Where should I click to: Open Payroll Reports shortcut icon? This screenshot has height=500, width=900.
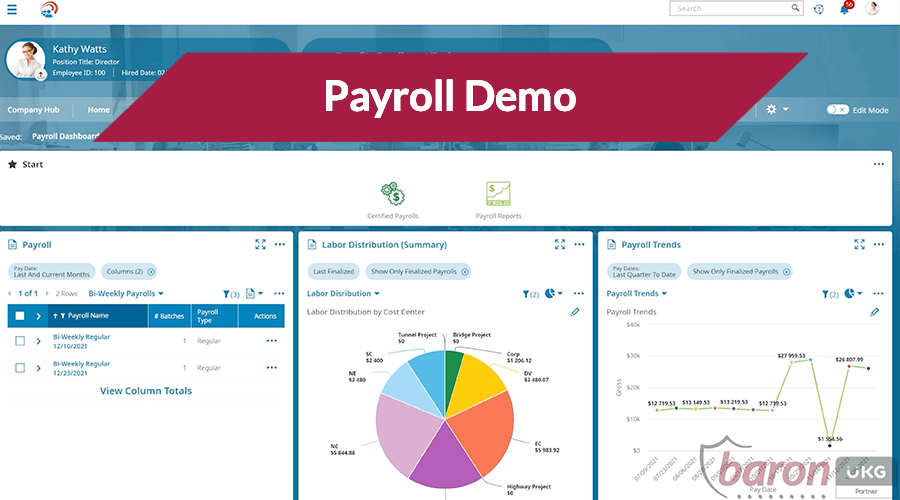498,193
